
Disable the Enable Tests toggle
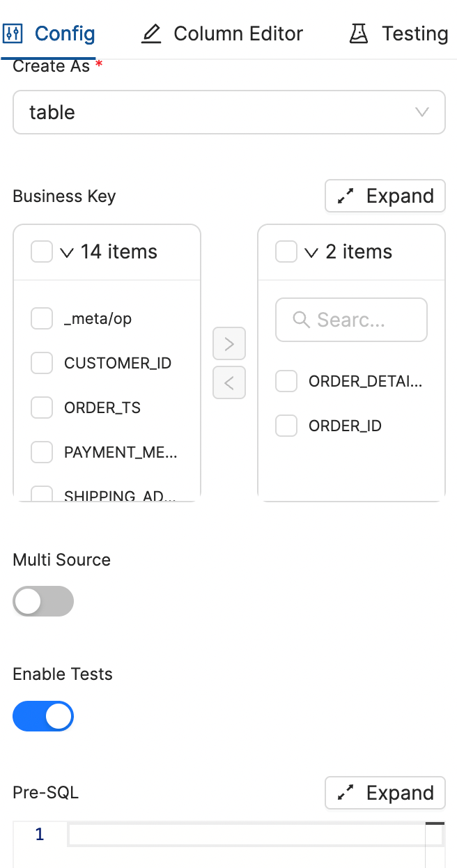coord(43,716)
